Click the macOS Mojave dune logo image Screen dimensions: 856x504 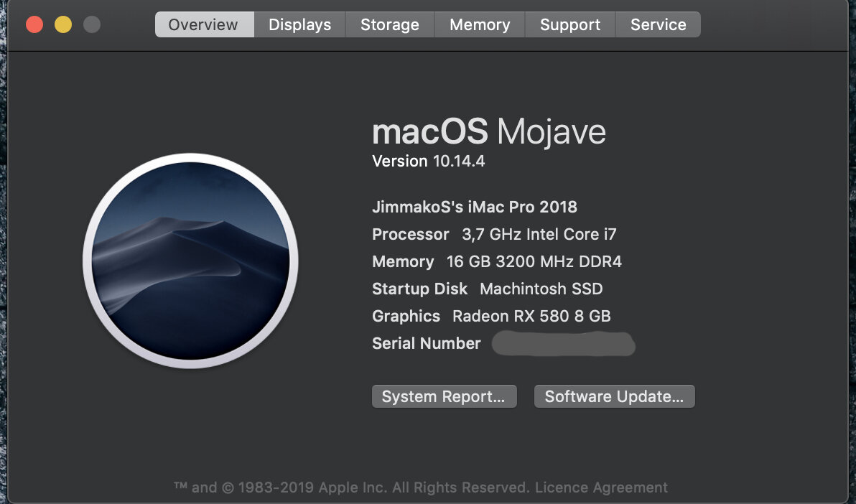(x=190, y=261)
